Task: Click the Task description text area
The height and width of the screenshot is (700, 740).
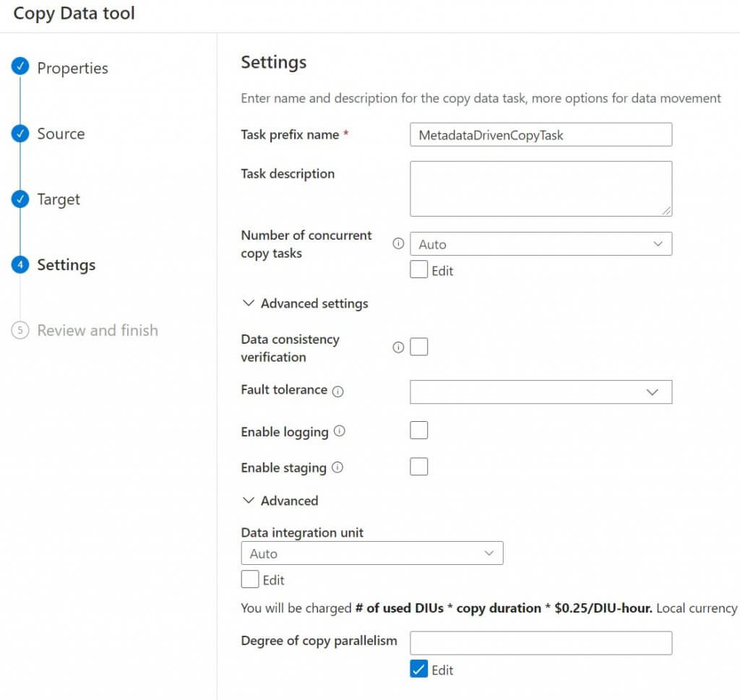Action: coord(541,189)
